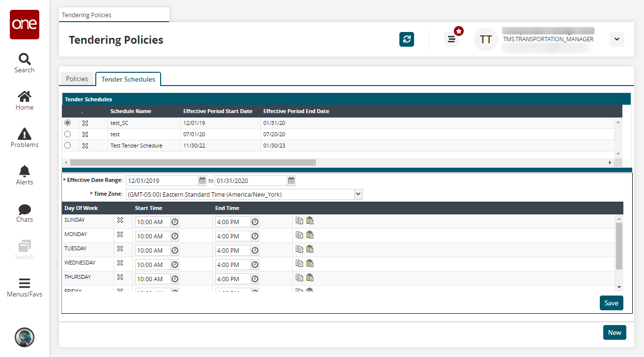Delete the SUNDAY row with X icon
This screenshot has width=644, height=357.
(x=120, y=220)
